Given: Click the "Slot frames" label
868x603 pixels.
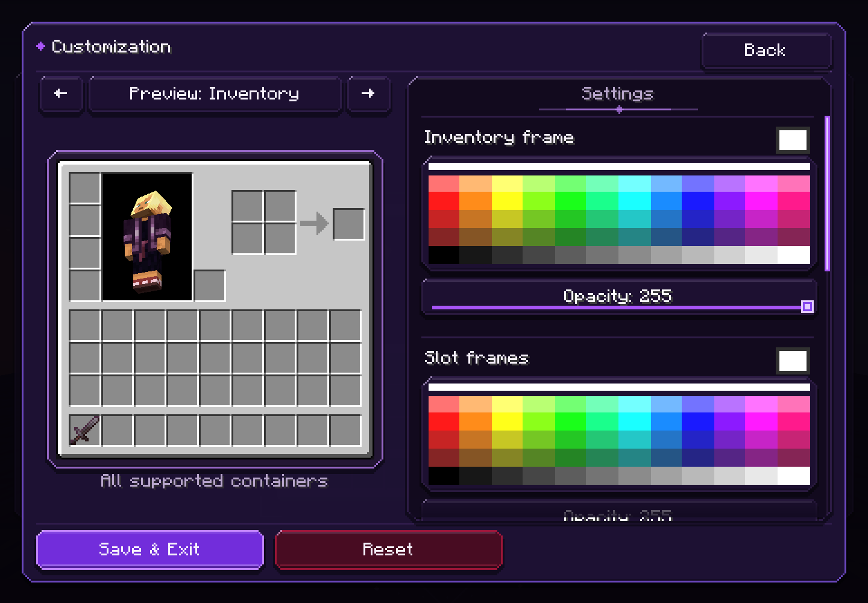Looking at the screenshot, I should click(476, 358).
